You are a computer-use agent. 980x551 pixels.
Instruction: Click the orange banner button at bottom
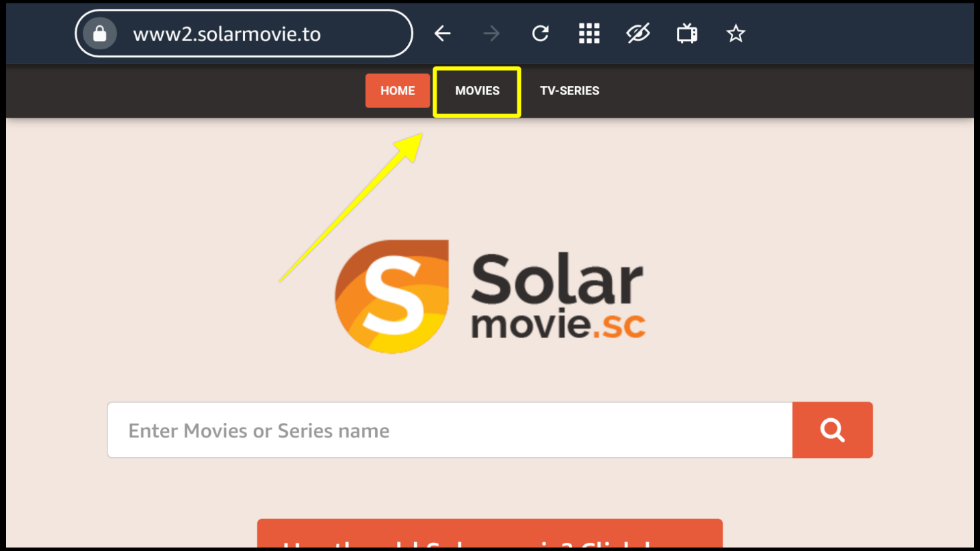[490, 534]
